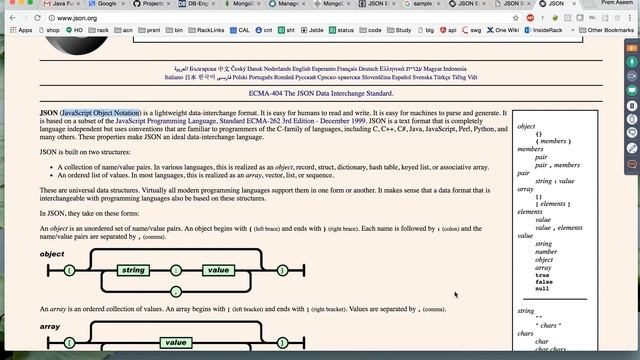640x360 pixels.
Task: Click the string box in the object diagram
Action: [133, 270]
